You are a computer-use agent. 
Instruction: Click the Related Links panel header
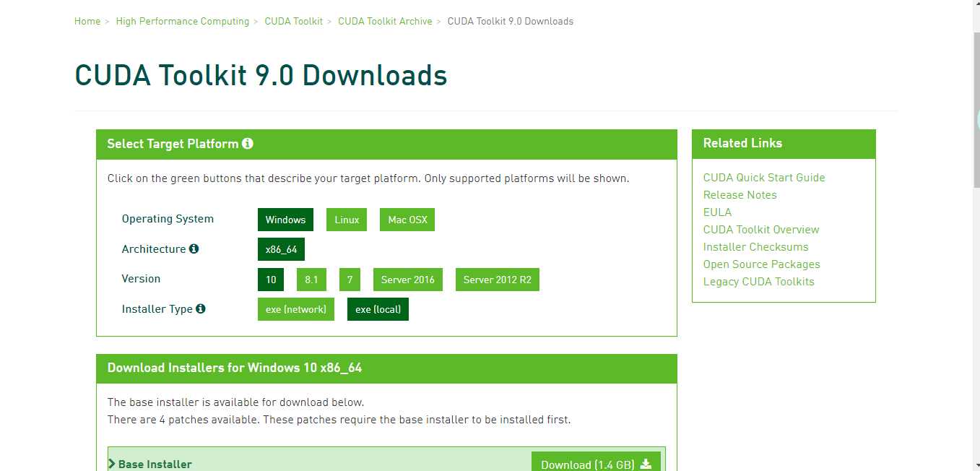click(x=784, y=144)
